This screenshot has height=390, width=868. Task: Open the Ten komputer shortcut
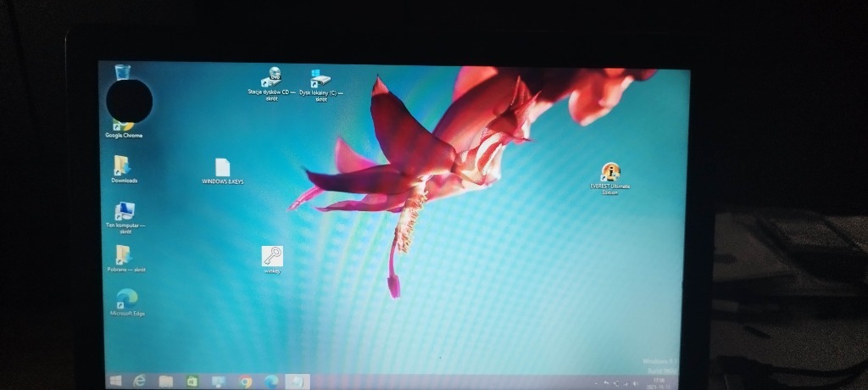click(125, 212)
